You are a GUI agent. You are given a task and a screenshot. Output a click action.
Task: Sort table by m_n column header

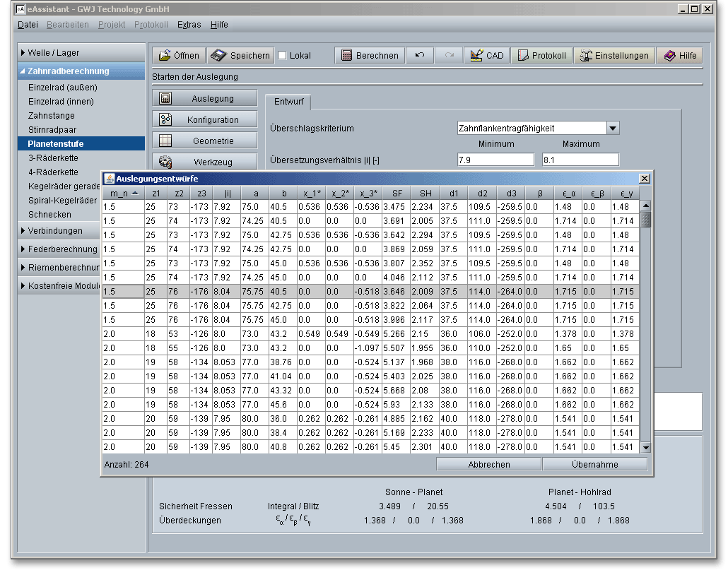point(123,193)
